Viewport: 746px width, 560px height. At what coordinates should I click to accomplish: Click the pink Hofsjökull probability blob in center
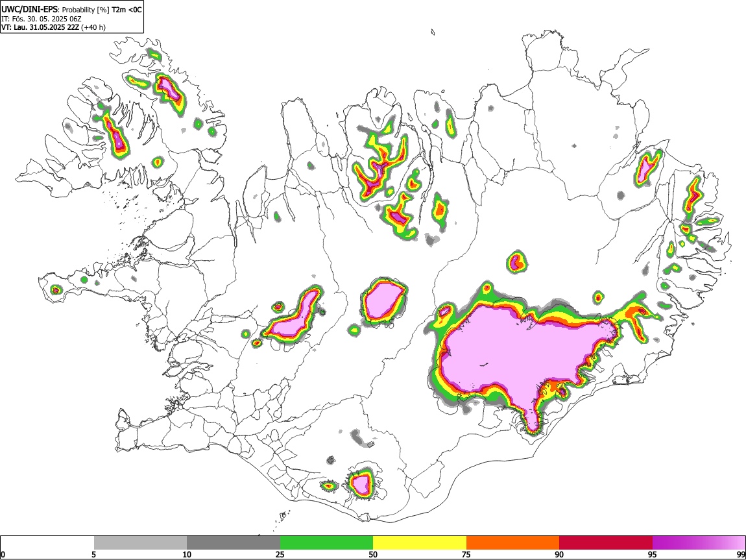click(x=383, y=300)
